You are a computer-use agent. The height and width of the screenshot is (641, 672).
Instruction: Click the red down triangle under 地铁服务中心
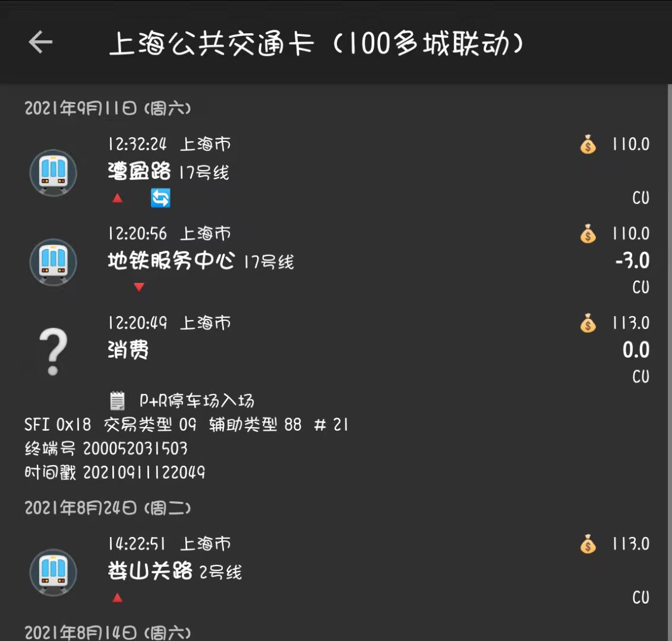point(139,288)
